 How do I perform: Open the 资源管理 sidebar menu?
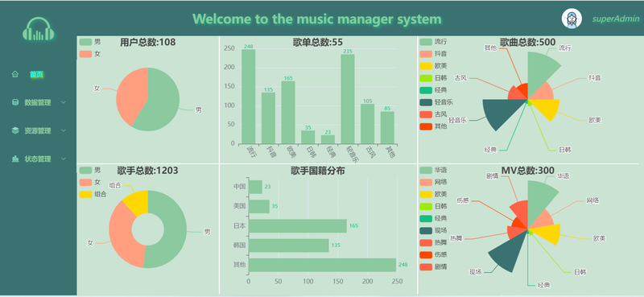[x=38, y=130]
